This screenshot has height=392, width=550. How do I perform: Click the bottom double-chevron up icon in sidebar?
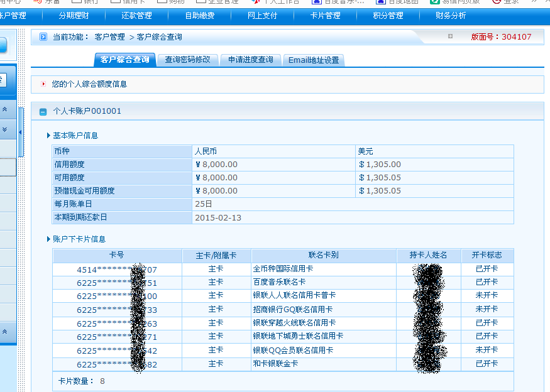pyautogui.click(x=5, y=331)
